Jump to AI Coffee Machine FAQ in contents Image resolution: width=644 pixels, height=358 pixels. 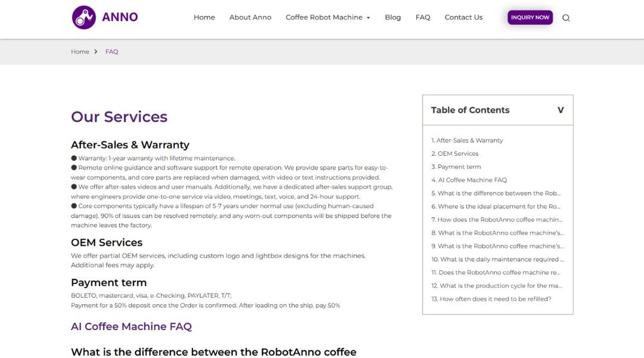tap(469, 180)
